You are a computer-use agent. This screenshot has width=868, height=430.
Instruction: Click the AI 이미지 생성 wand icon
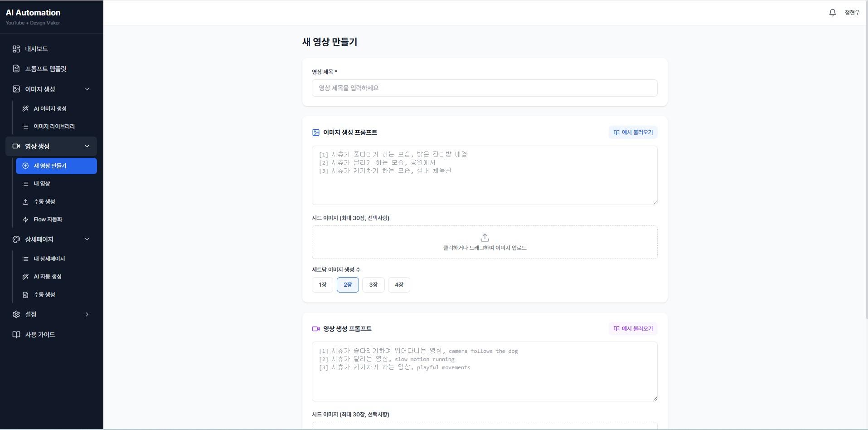pos(25,109)
